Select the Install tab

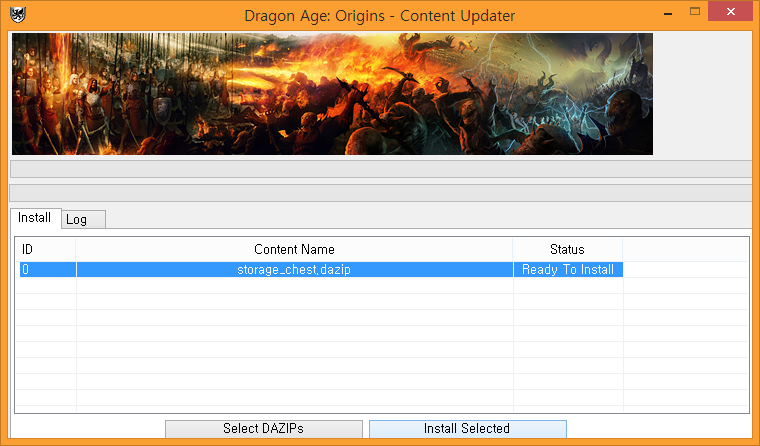(35, 218)
